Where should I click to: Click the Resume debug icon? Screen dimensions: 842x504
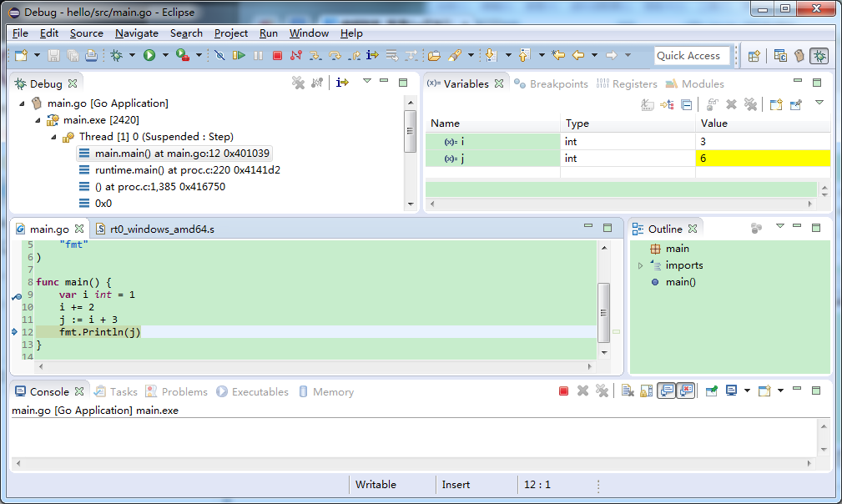(239, 55)
